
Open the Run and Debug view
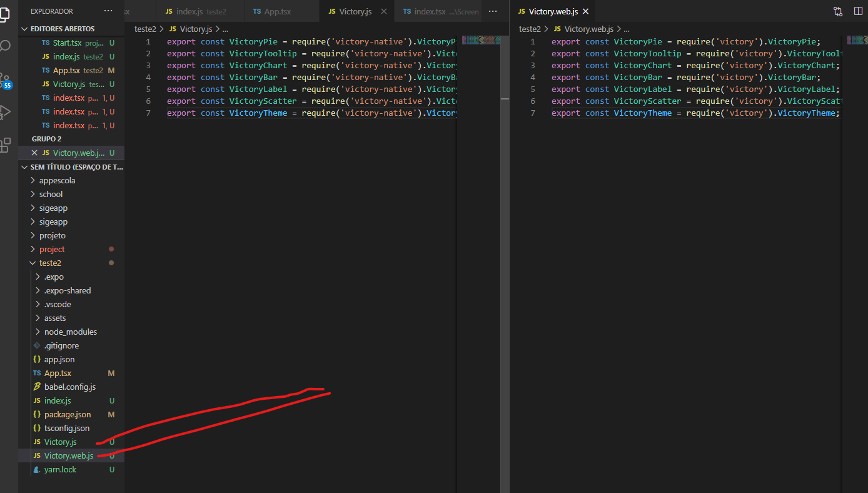5,112
